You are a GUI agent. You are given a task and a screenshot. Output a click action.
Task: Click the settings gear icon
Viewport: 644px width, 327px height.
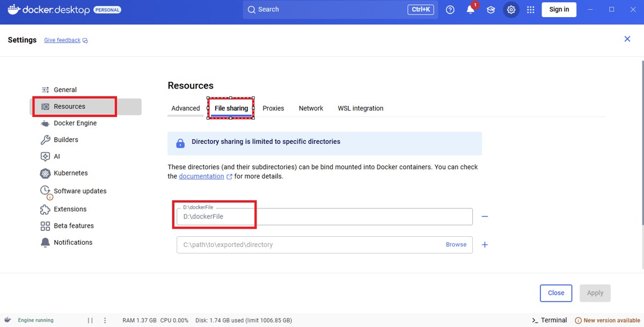511,10
